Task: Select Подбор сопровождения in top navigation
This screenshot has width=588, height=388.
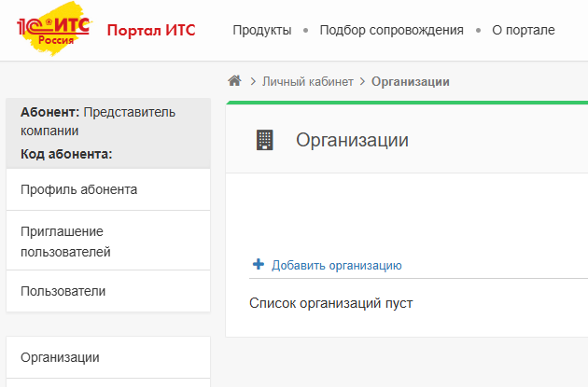Action: click(x=391, y=30)
